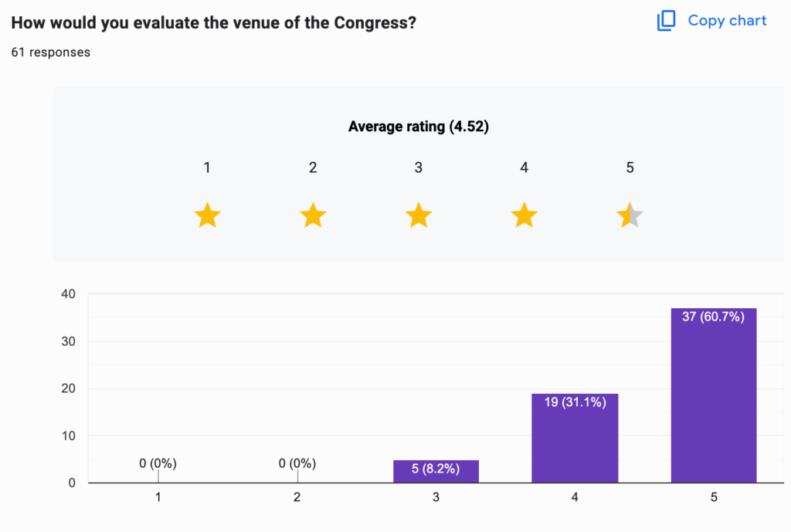Click the small bar labeled 5 (8.2%)
Viewport: 791px width, 532px height.
coord(436,471)
